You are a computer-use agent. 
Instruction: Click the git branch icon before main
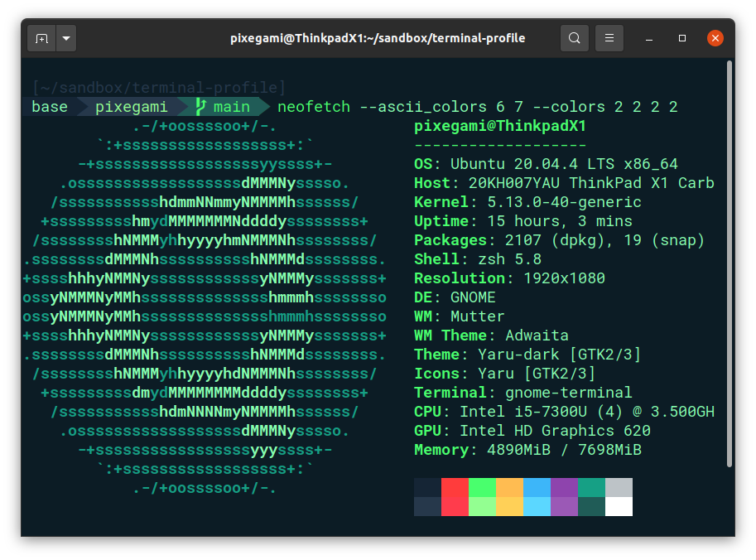pos(200,107)
